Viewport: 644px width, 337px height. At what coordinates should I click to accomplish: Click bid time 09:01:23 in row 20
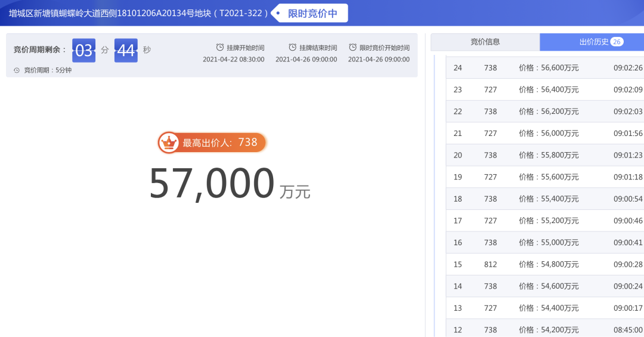click(628, 155)
